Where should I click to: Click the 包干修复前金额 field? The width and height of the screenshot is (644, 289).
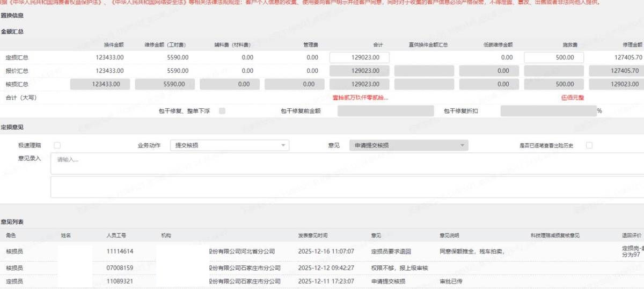click(385, 111)
